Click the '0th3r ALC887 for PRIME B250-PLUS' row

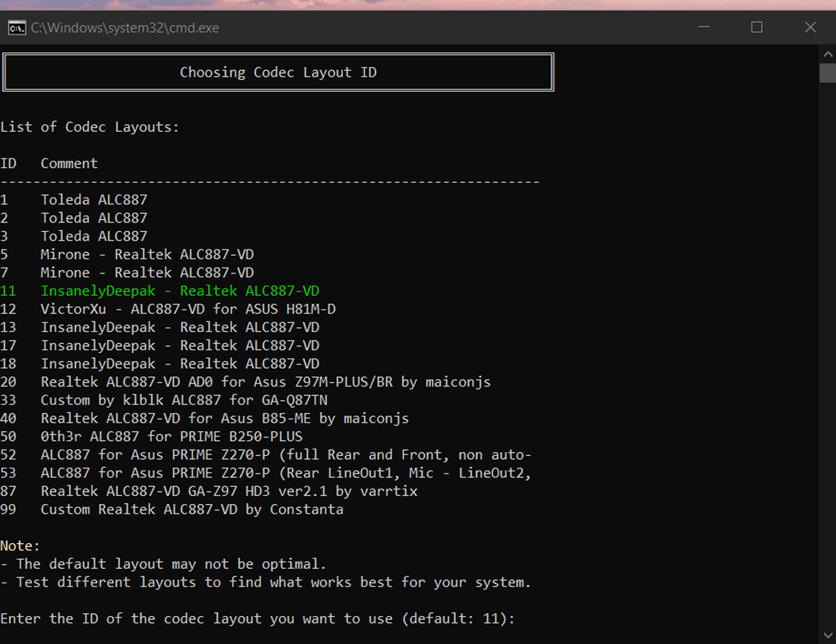point(151,437)
